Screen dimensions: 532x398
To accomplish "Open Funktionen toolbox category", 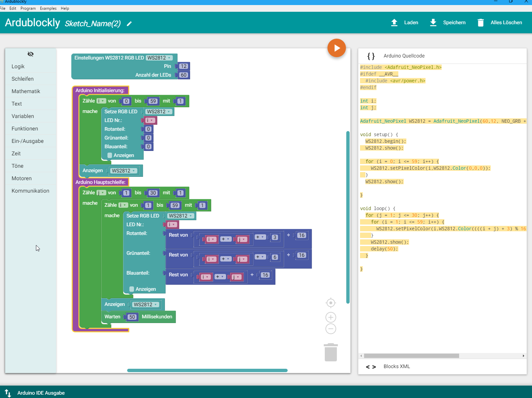I will point(31,129).
